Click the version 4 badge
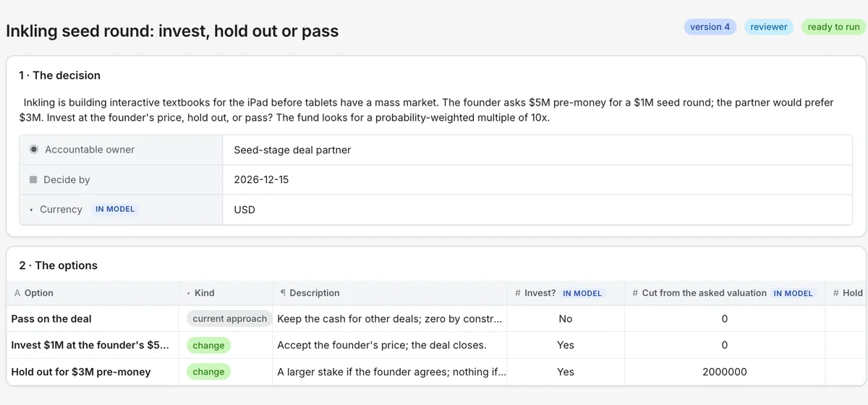 click(710, 27)
